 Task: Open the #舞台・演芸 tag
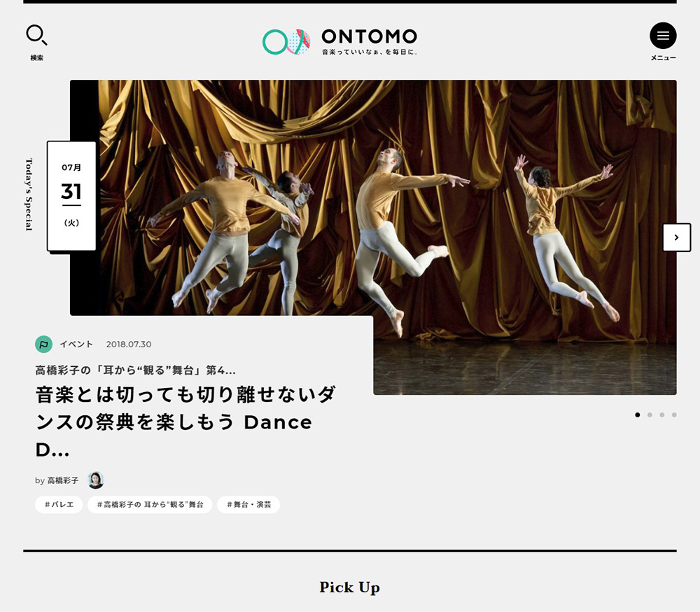click(249, 504)
